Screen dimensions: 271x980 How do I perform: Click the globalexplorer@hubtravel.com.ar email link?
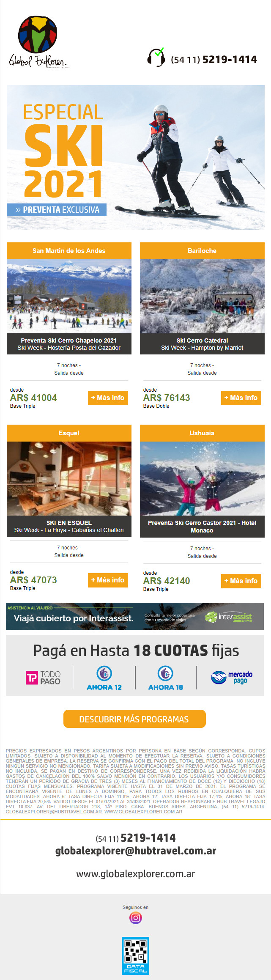click(136, 851)
